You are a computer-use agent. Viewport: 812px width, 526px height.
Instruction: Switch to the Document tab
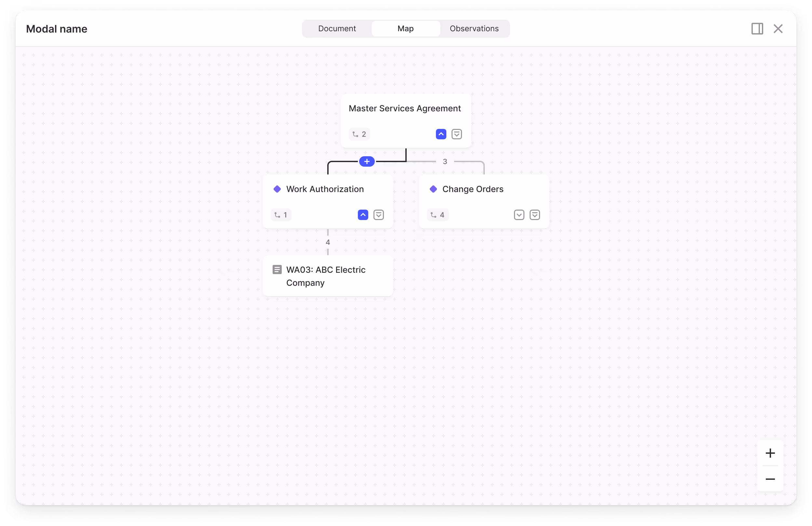(x=337, y=29)
